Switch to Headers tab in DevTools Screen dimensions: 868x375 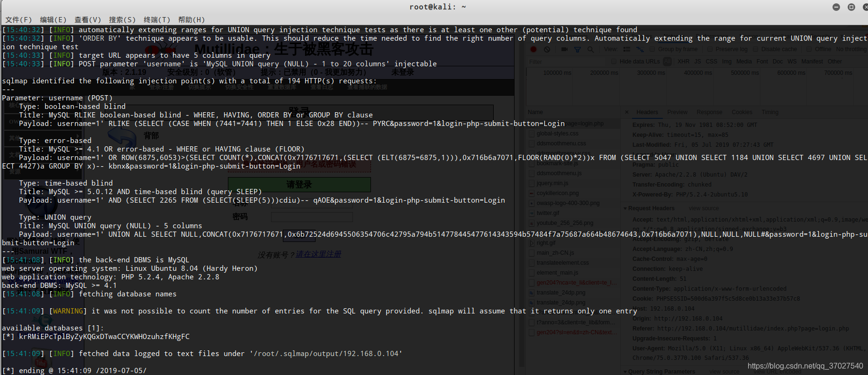[x=647, y=112]
